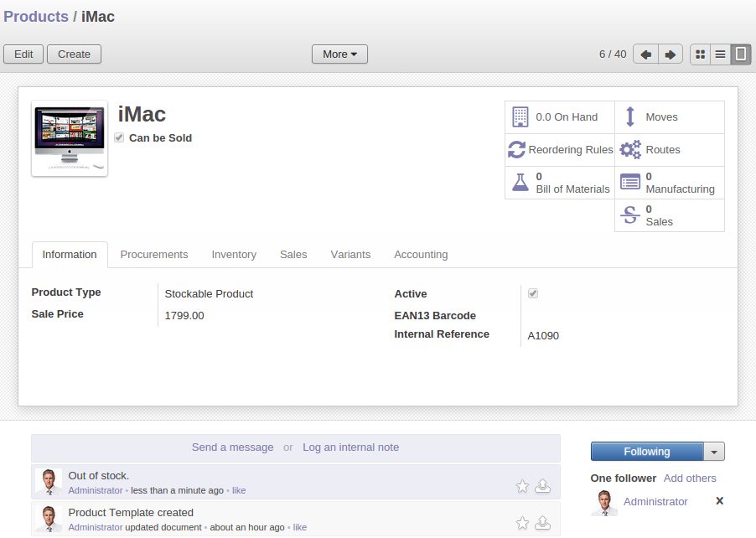
Task: Open the Moves stat button
Action: tap(670, 117)
